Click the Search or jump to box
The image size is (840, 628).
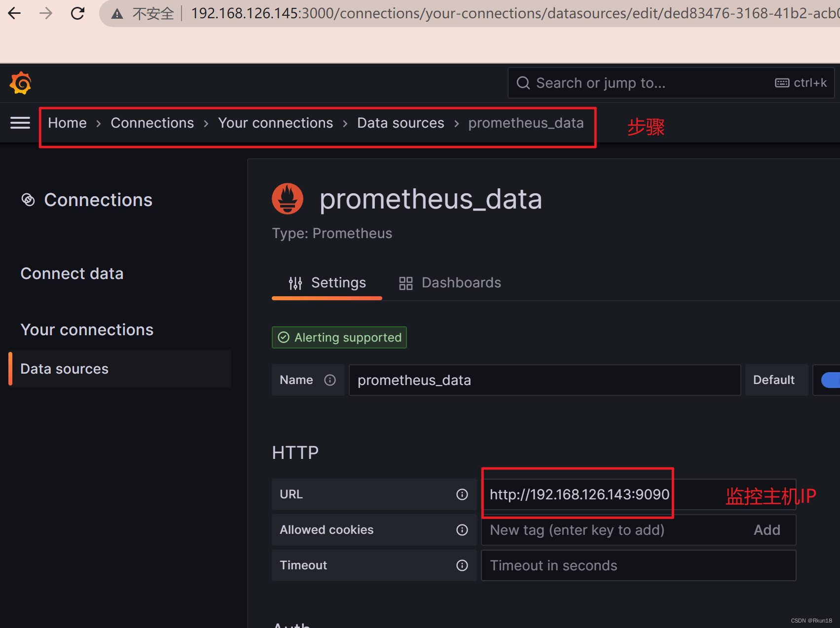tap(671, 83)
